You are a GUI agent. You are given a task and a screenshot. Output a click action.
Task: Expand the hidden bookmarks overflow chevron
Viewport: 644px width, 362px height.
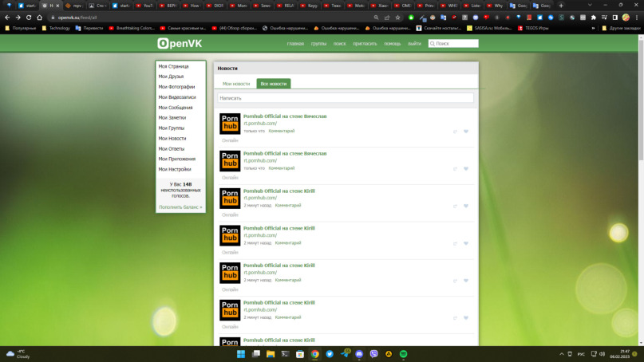pos(593,28)
